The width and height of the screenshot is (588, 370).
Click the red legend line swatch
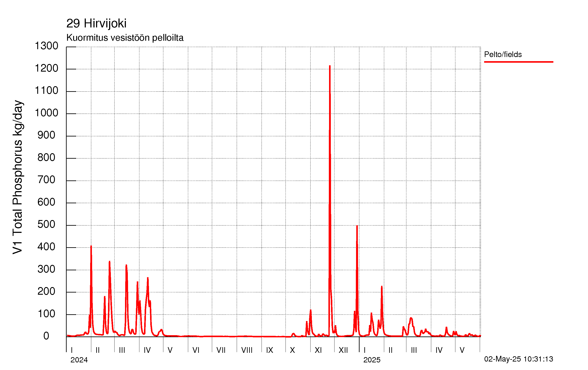tap(518, 62)
